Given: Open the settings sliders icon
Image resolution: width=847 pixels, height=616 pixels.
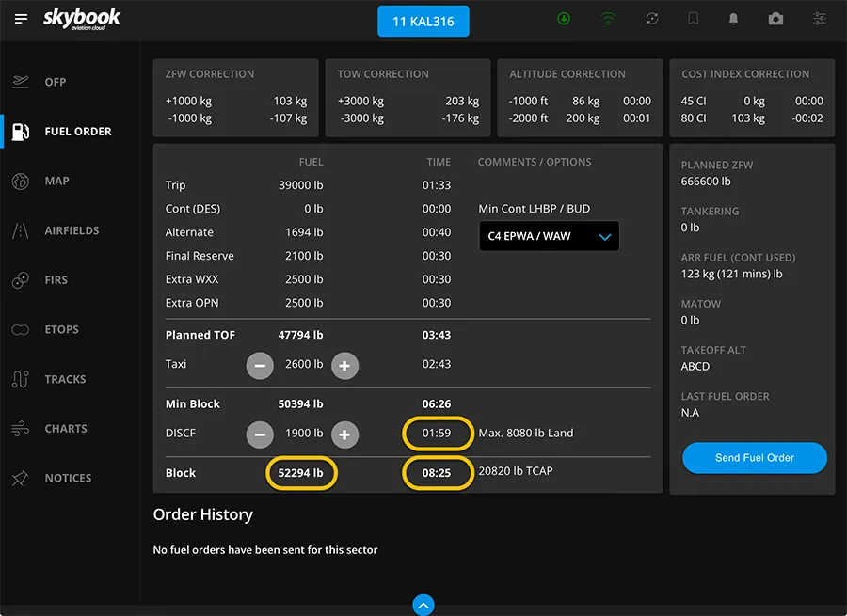Looking at the screenshot, I should pyautogui.click(x=820, y=19).
